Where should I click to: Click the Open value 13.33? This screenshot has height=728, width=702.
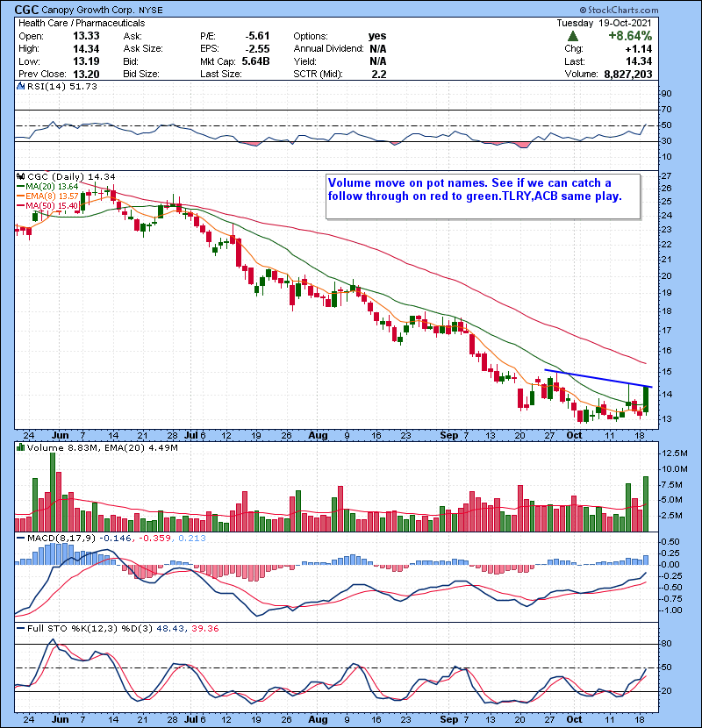(x=86, y=36)
